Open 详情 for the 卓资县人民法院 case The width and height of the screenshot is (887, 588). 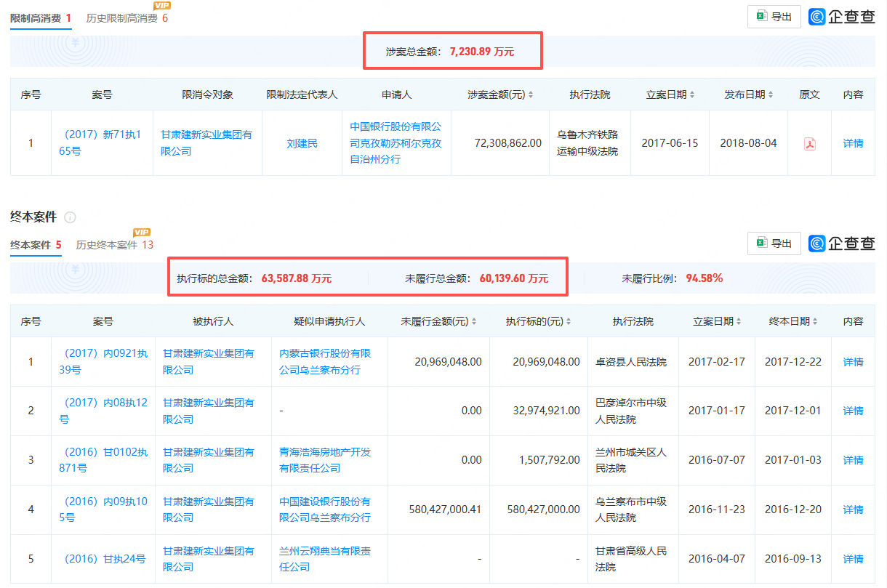853,362
